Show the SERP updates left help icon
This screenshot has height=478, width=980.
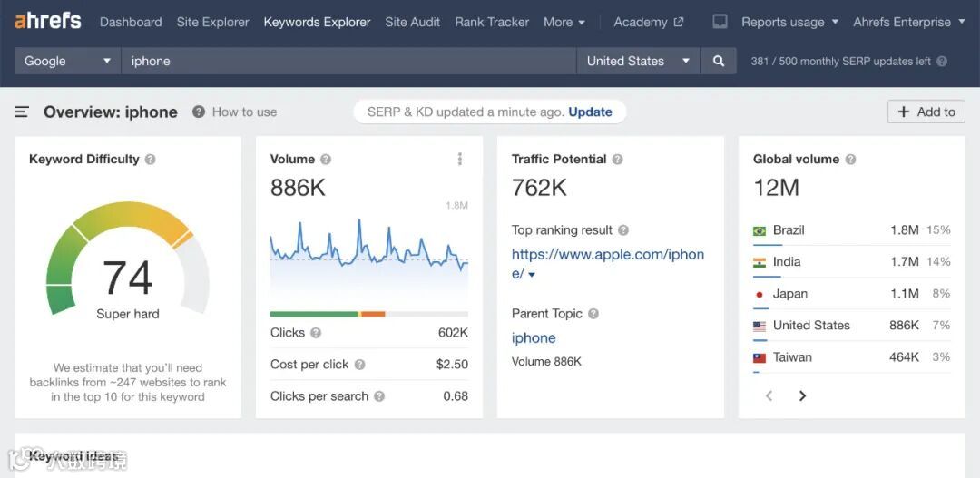pos(942,62)
